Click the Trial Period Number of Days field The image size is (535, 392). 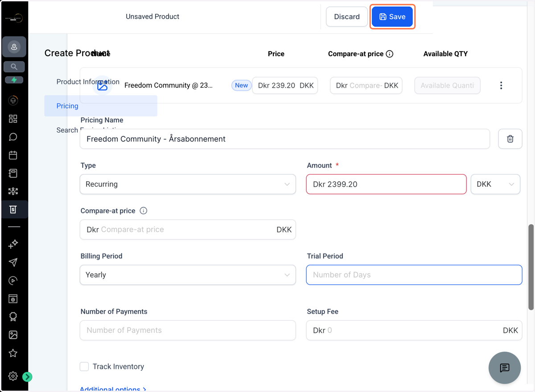(414, 275)
